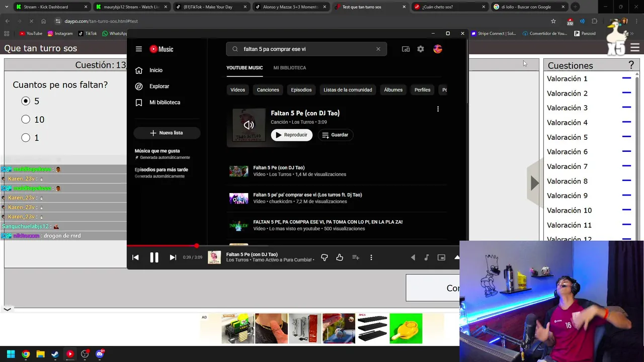Select answer 10 radio button
644x362 pixels.
[26, 119]
